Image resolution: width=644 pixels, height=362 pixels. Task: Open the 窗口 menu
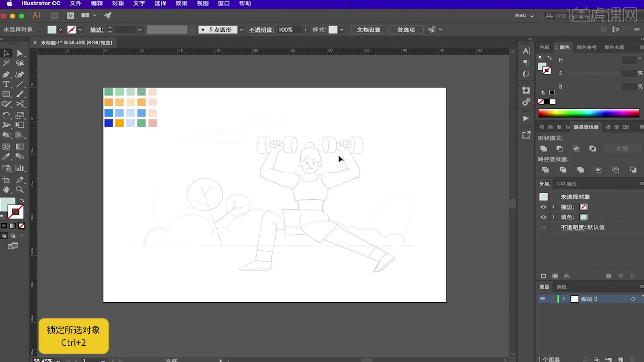pyautogui.click(x=224, y=3)
